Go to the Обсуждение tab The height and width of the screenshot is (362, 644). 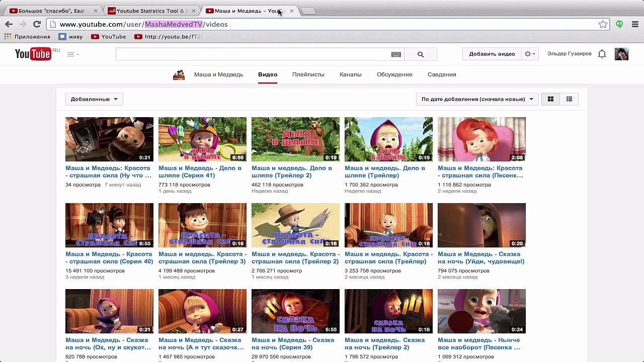pos(394,74)
